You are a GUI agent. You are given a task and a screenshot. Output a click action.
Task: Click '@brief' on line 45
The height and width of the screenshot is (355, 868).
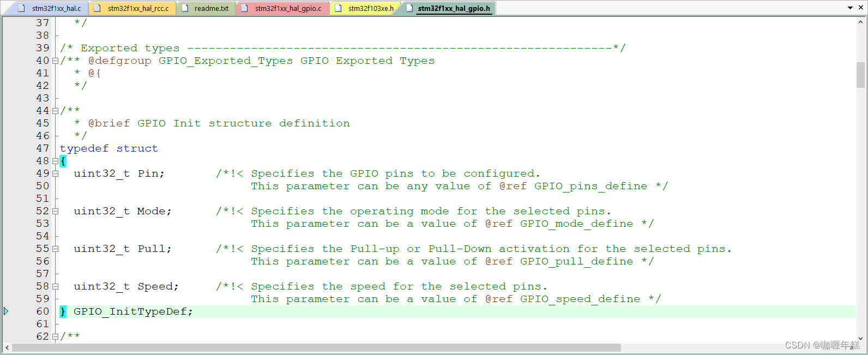pyautogui.click(x=109, y=123)
